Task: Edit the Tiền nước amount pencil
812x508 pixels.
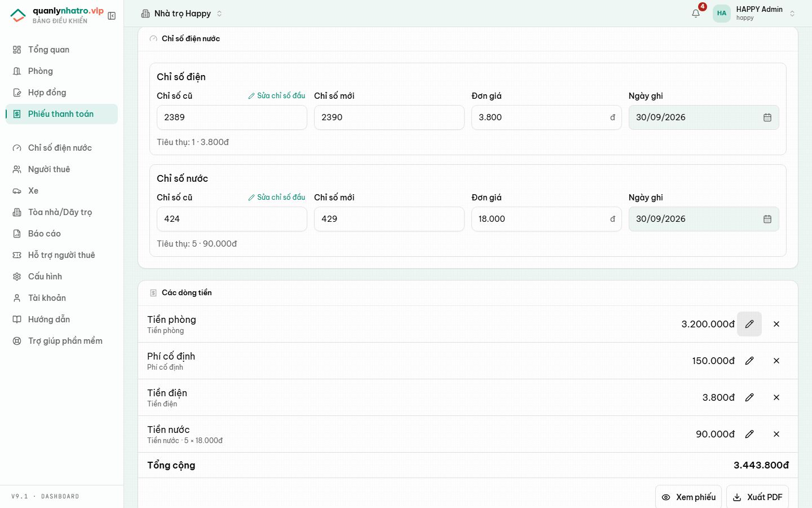Action: pos(749,434)
